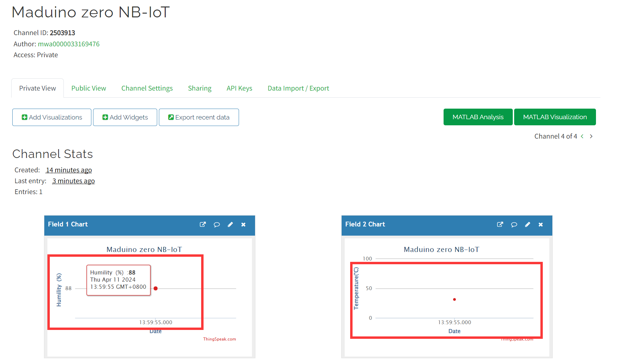Close Field 2 Chart with x icon
Image resolution: width=627 pixels, height=364 pixels.
point(541,224)
